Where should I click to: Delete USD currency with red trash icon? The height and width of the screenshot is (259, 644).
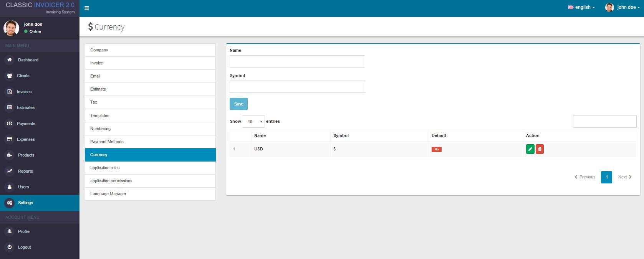click(540, 149)
